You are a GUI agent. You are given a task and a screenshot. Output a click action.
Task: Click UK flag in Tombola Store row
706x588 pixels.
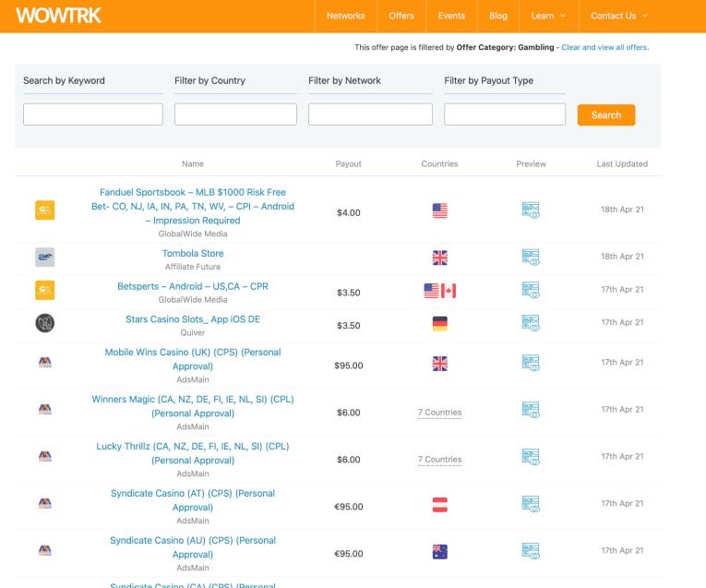point(440,258)
